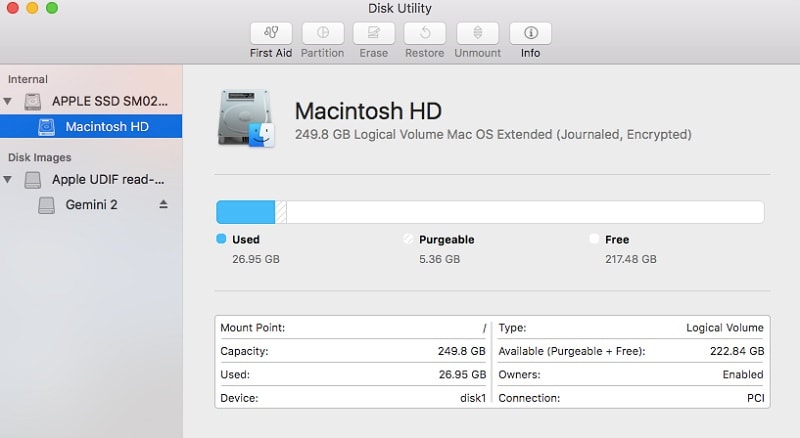
Task: Click the Erase label text
Action: 373,53
